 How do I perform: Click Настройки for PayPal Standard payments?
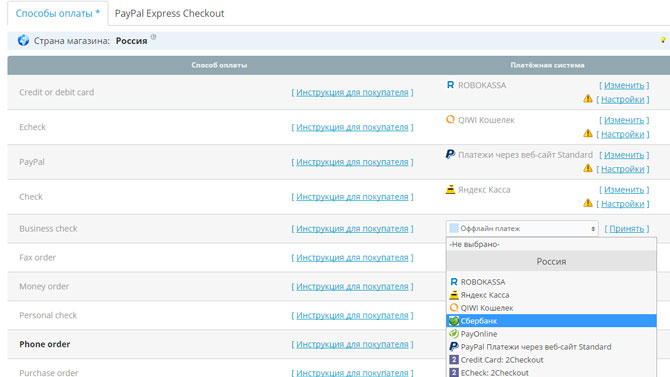click(x=623, y=169)
